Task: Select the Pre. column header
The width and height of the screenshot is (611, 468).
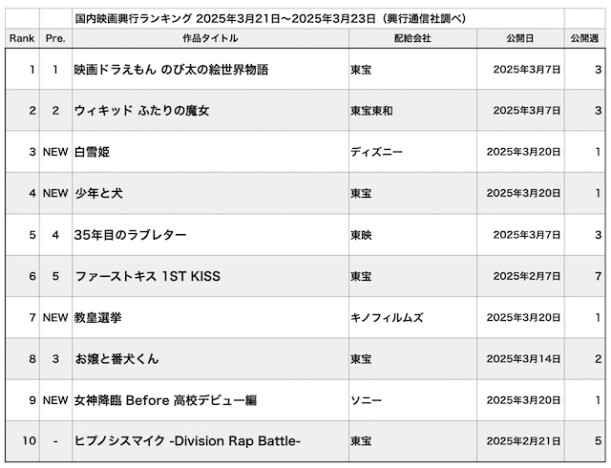Action: (x=55, y=38)
